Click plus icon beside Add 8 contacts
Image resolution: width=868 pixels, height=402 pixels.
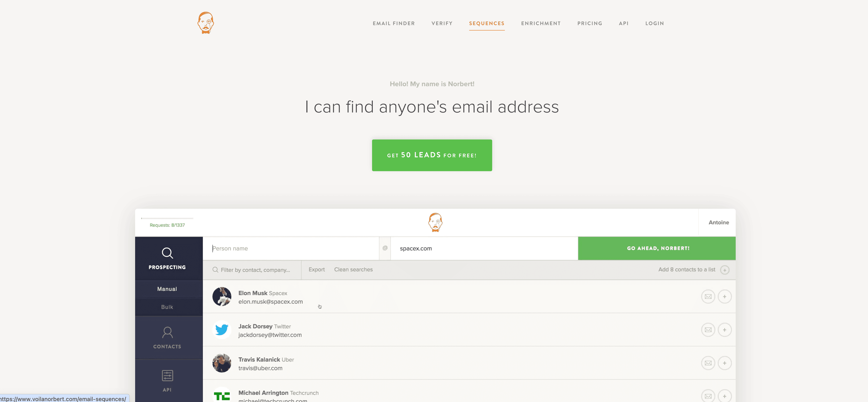(x=724, y=270)
